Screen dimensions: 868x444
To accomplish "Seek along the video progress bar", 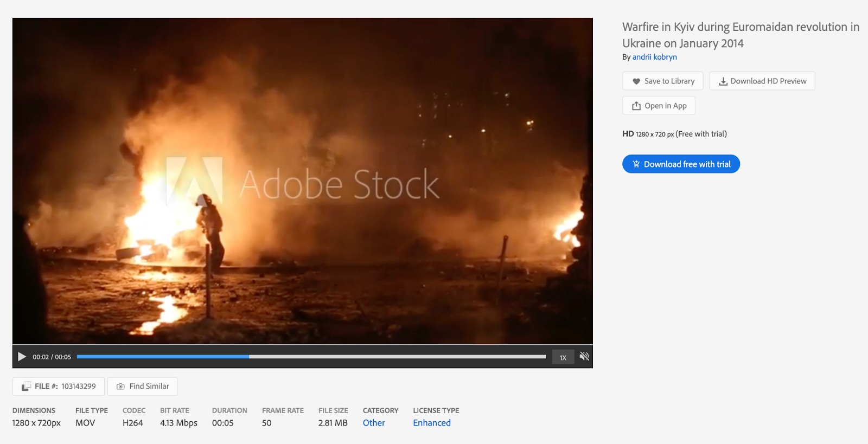I will point(311,357).
